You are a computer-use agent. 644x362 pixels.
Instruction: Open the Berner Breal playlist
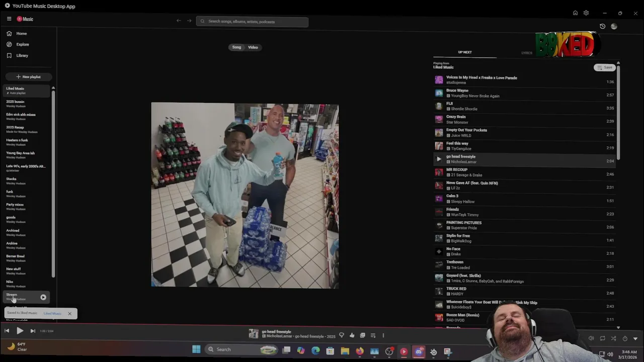point(27,258)
